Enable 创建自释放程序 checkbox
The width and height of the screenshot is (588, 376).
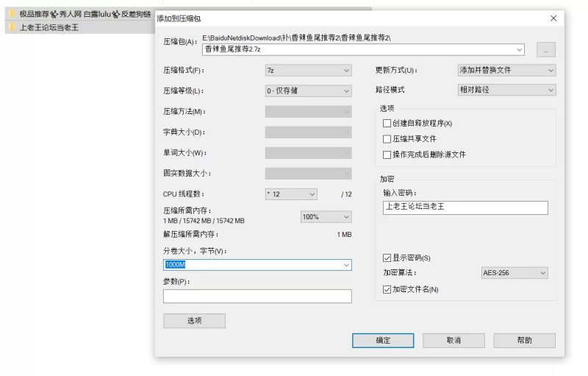[x=387, y=124]
